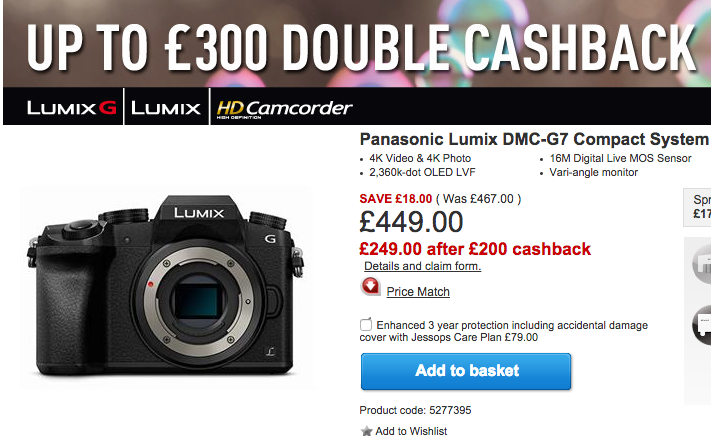Click the Up To £300 Double Cashback banner
This screenshot has height=436, width=711.
coord(357,44)
